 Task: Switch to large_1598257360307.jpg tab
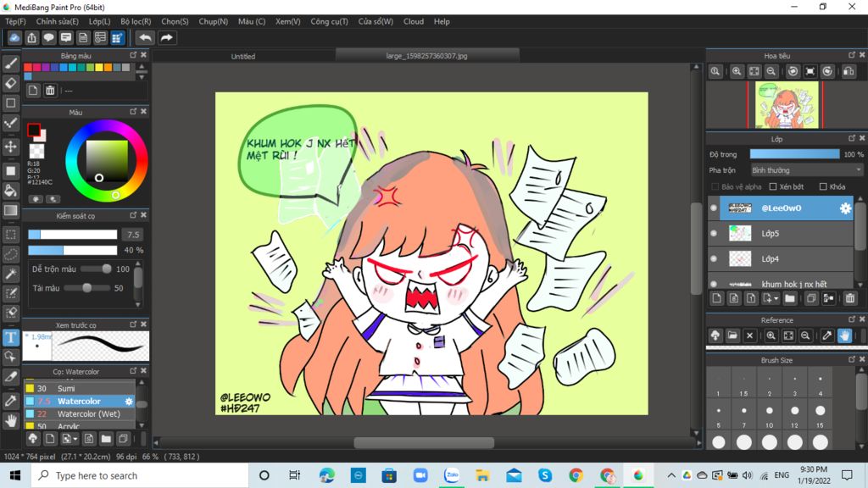click(427, 55)
